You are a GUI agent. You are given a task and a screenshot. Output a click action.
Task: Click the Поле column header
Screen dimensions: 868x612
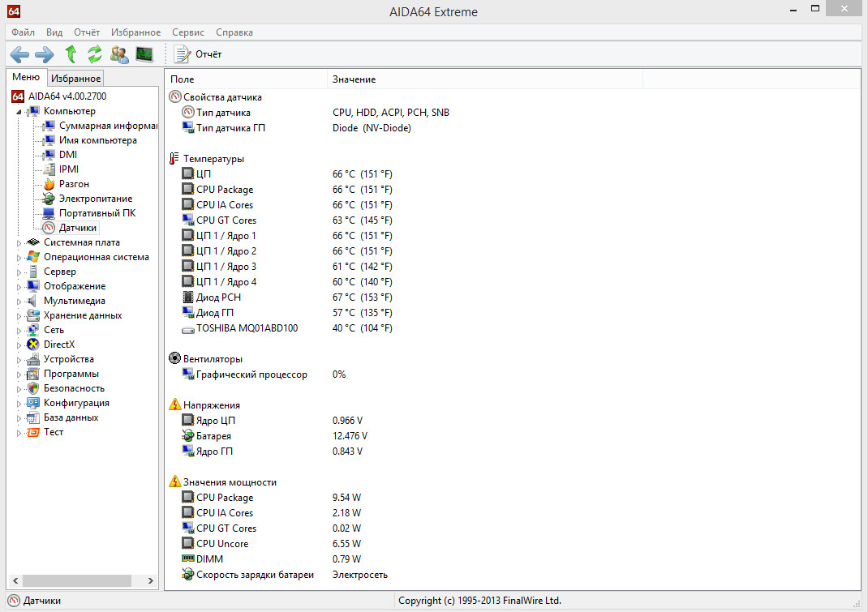(247, 79)
